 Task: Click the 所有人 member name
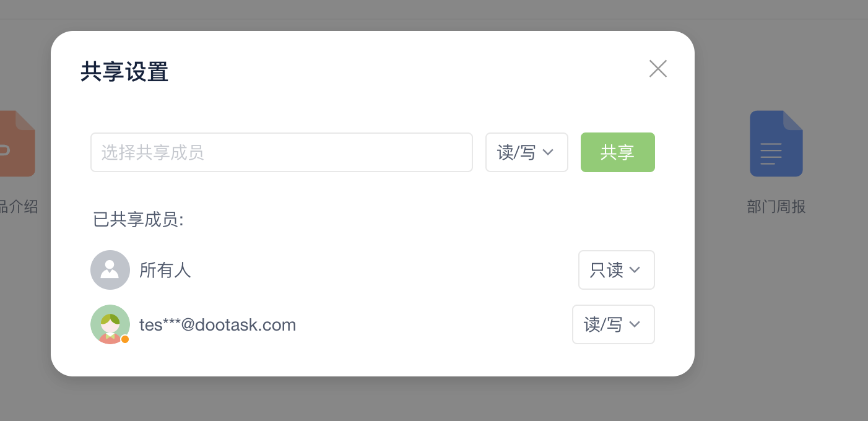165,270
